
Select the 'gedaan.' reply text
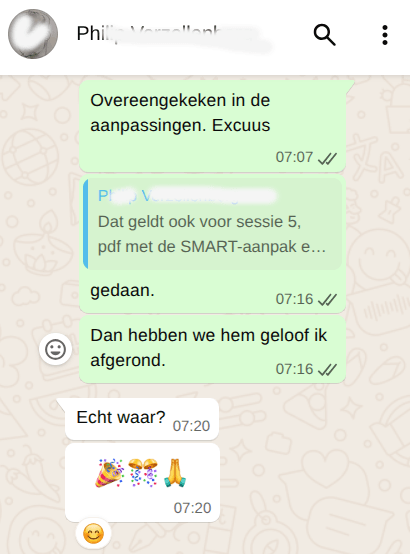[122, 291]
